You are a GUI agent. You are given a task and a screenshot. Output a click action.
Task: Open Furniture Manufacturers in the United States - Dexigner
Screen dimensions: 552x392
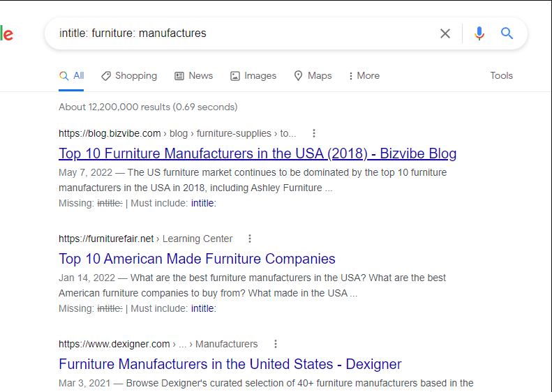click(x=230, y=364)
